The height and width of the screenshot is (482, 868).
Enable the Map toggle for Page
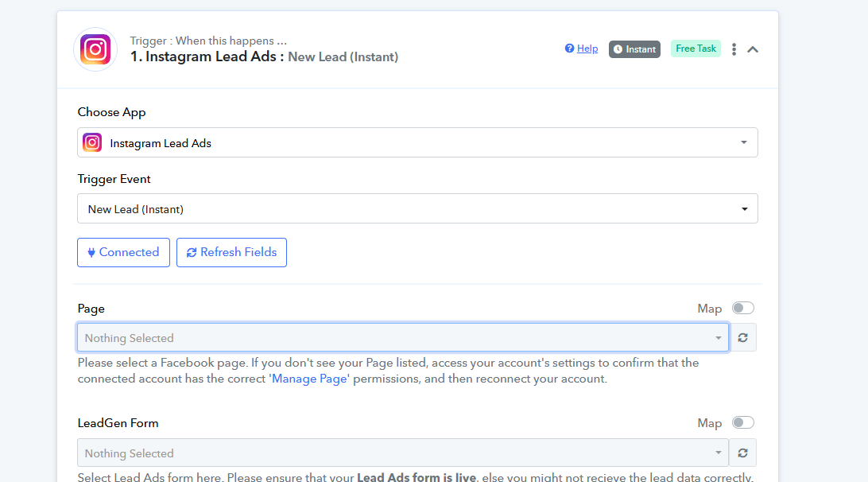pyautogui.click(x=743, y=308)
